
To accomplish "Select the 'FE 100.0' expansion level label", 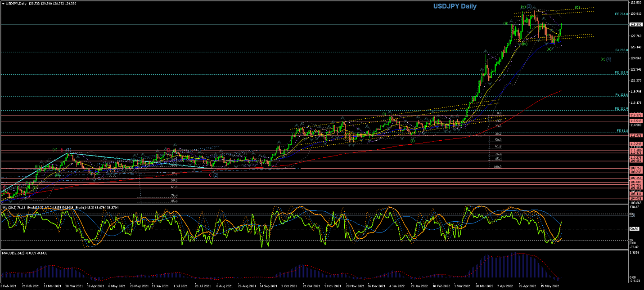I will click(x=621, y=109).
